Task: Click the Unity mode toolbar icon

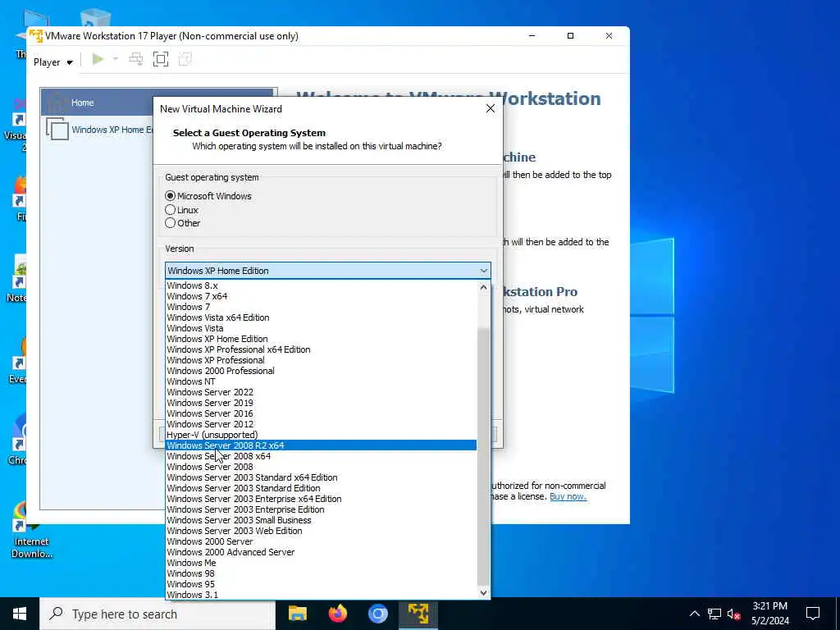Action: click(x=185, y=59)
